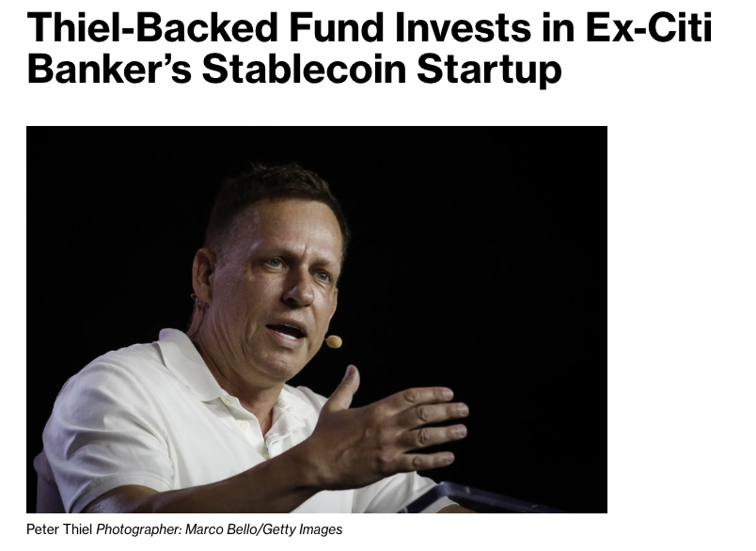Click the headset microphone in the photo

[x=333, y=341]
